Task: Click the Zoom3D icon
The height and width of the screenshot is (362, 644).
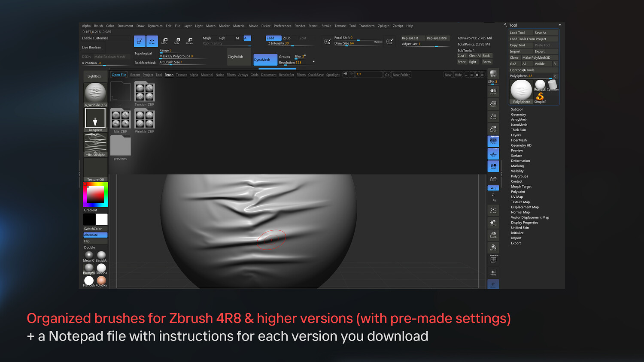Action: (x=493, y=235)
